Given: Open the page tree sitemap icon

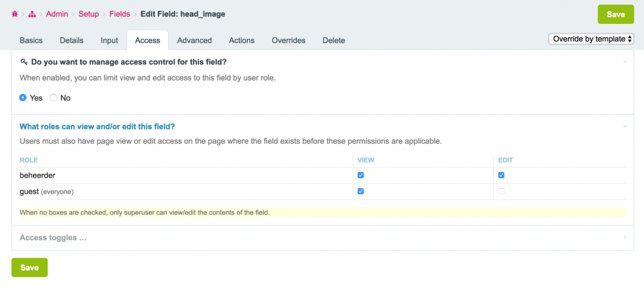Looking at the screenshot, I should point(32,14).
